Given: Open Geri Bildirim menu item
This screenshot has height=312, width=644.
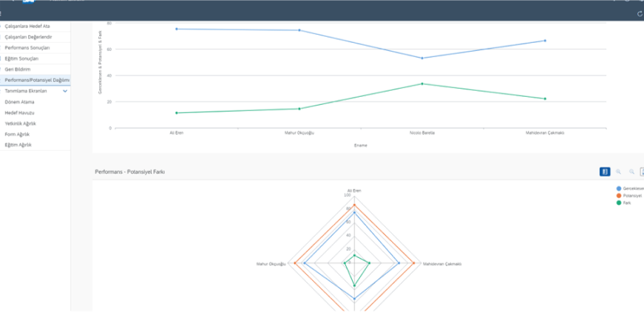Looking at the screenshot, I should (35, 69).
